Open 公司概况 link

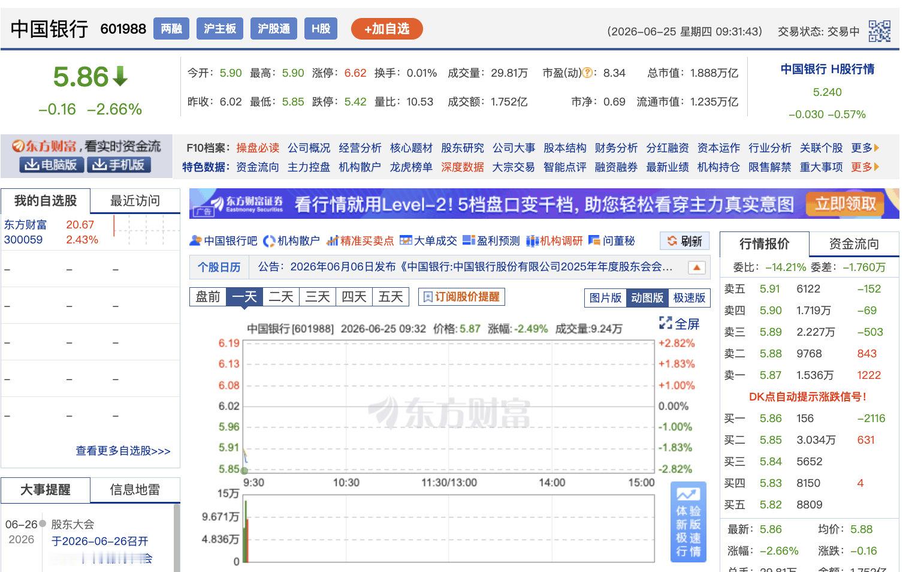[x=309, y=147]
